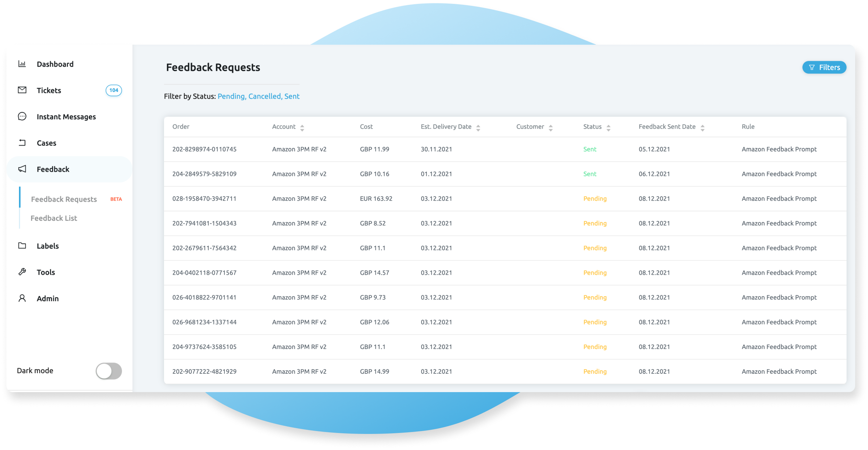Viewport: 868px width, 450px height.
Task: Click Sent status of order 202-8298974-0110745
Action: [590, 149]
